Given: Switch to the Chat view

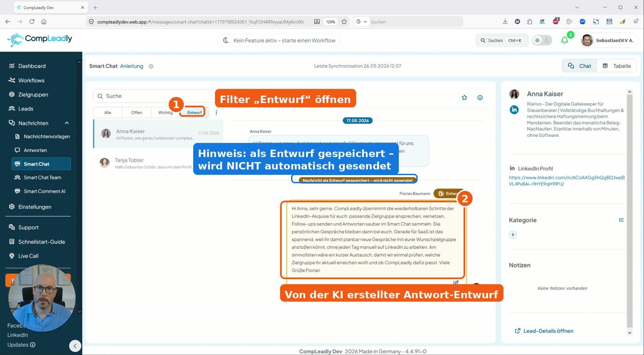Looking at the screenshot, I should 580,66.
